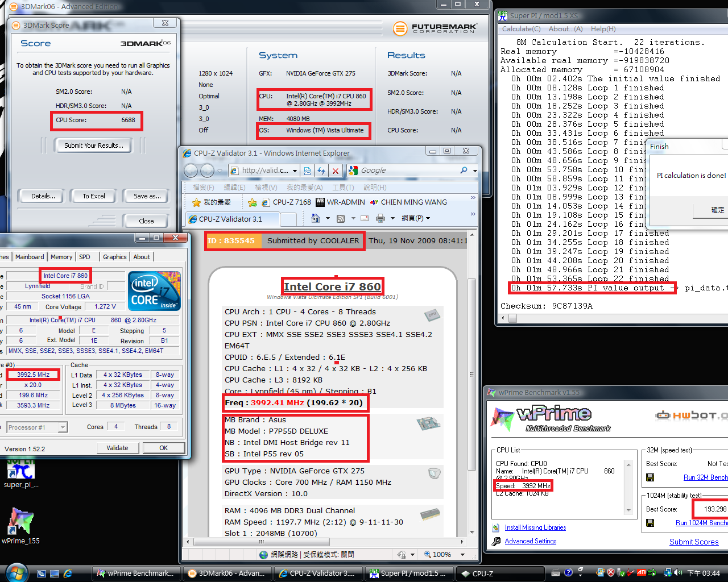Screen dimensions: 728x582
Task: Click the IE back navigation arrow
Action: pos(191,171)
